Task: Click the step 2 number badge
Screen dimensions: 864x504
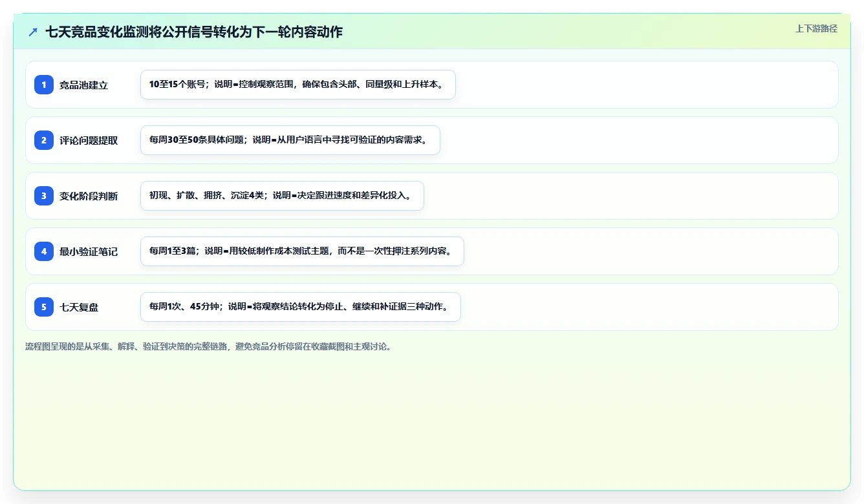Action: coord(44,140)
